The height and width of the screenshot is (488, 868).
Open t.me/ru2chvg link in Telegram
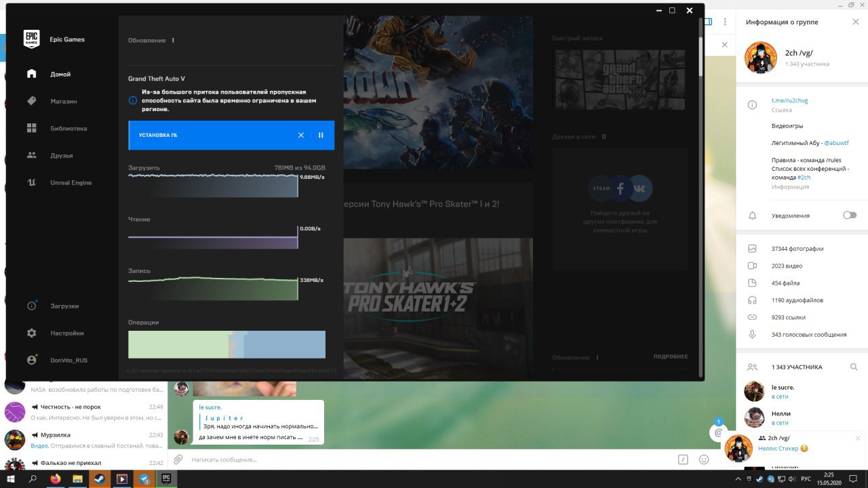pos(789,100)
